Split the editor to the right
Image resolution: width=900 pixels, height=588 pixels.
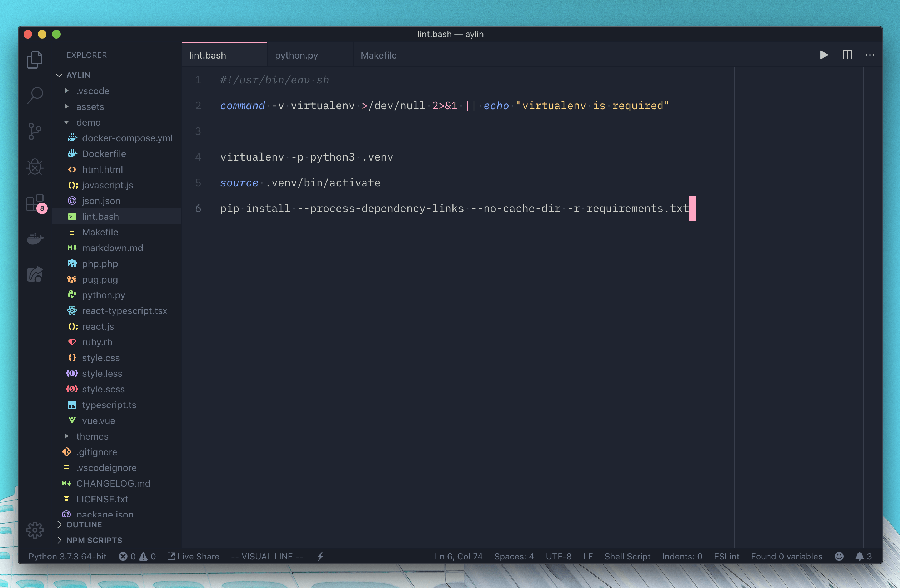pos(847,55)
